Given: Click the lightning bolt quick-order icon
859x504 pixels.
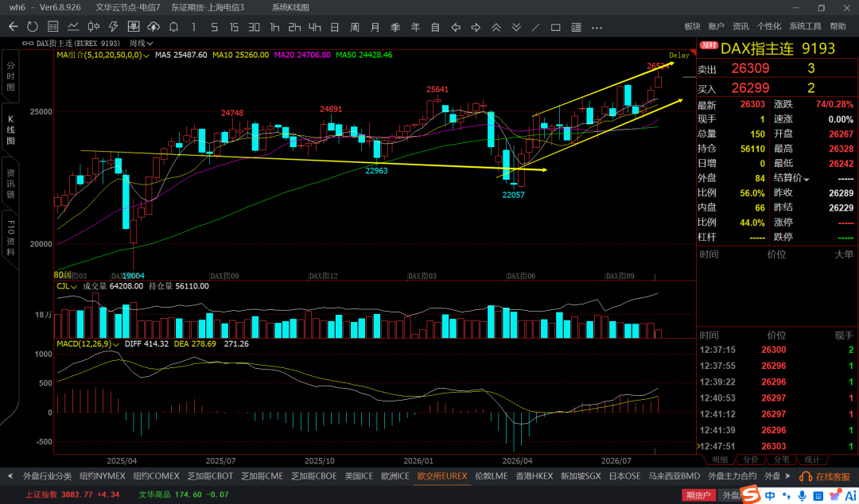Looking at the screenshot, I should point(114,26).
